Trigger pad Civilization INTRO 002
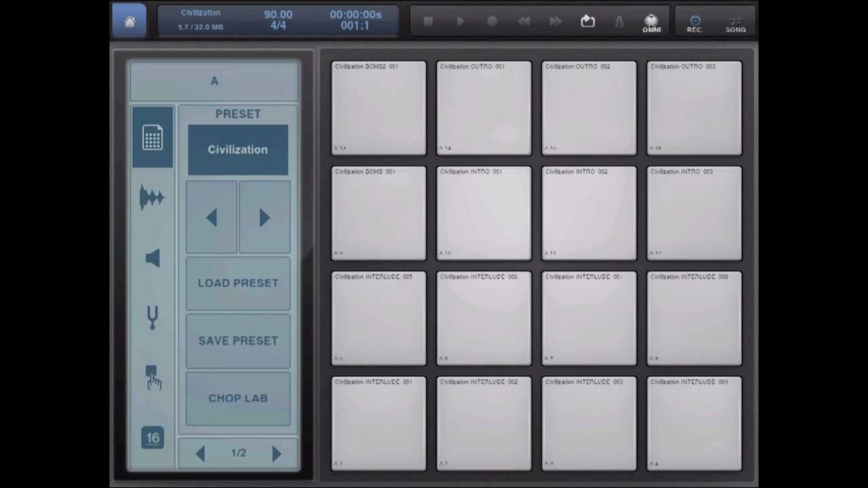The width and height of the screenshot is (868, 488). pos(589,213)
